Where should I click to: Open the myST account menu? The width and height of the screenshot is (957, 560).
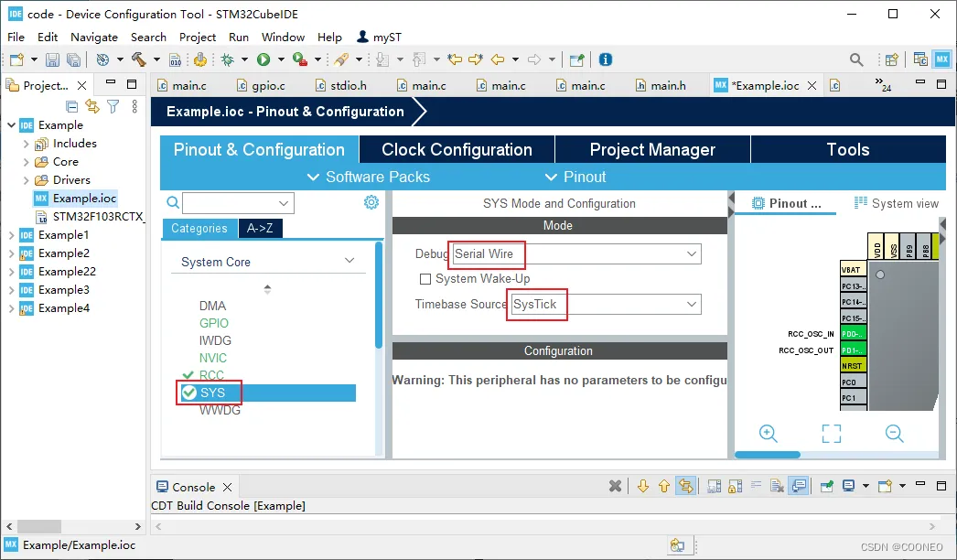379,38
